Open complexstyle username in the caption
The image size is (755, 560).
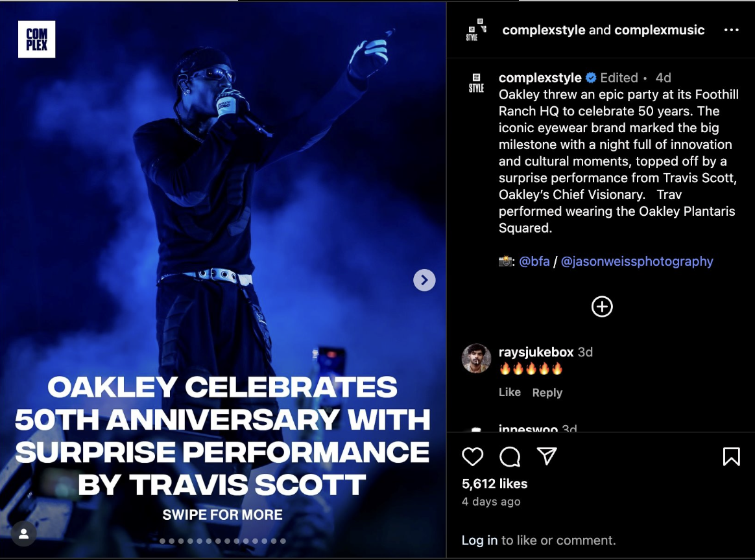coord(540,78)
